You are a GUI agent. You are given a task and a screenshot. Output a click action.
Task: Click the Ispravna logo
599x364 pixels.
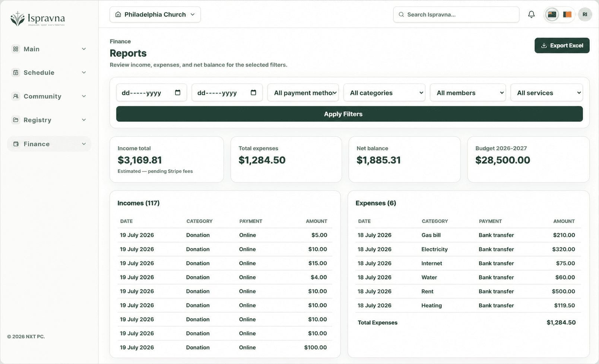(38, 19)
